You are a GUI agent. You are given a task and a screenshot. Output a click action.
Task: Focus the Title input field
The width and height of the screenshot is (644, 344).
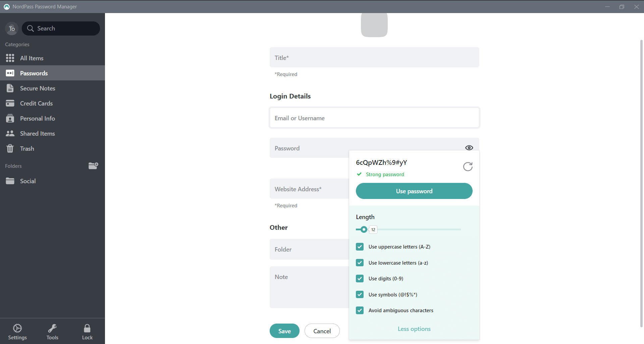click(374, 58)
